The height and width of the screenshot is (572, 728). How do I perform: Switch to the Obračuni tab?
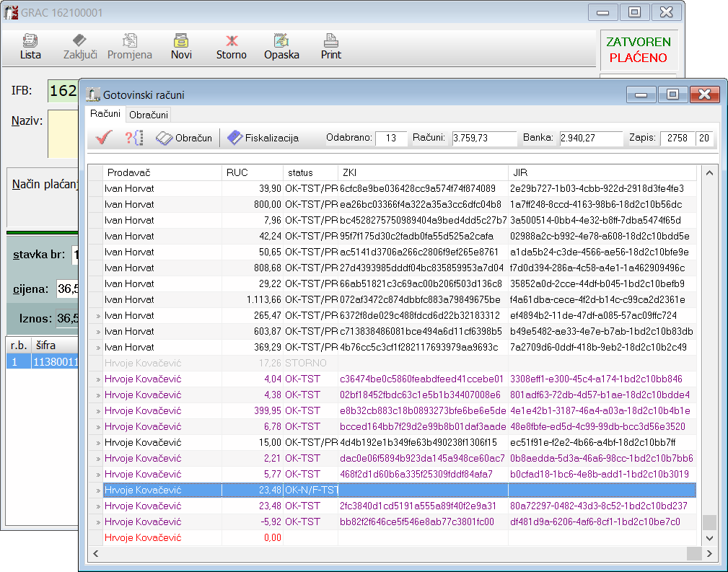click(x=149, y=115)
